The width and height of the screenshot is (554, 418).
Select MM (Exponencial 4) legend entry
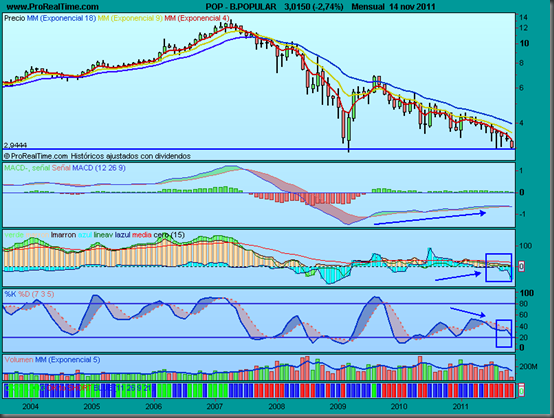(x=197, y=18)
